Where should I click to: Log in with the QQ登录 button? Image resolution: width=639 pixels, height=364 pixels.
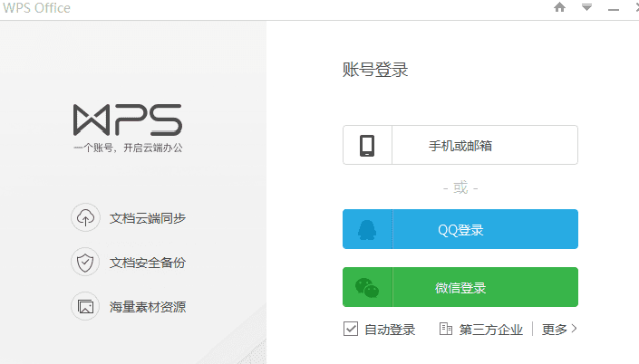460,229
